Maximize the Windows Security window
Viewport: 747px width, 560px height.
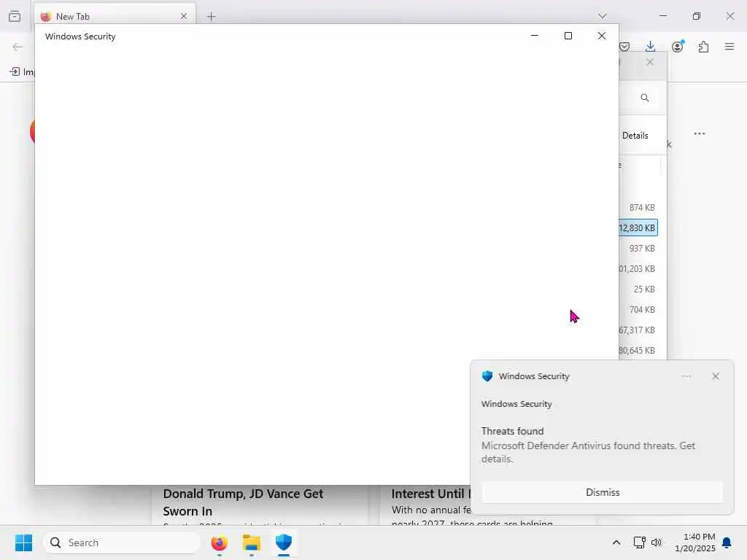pyautogui.click(x=568, y=36)
